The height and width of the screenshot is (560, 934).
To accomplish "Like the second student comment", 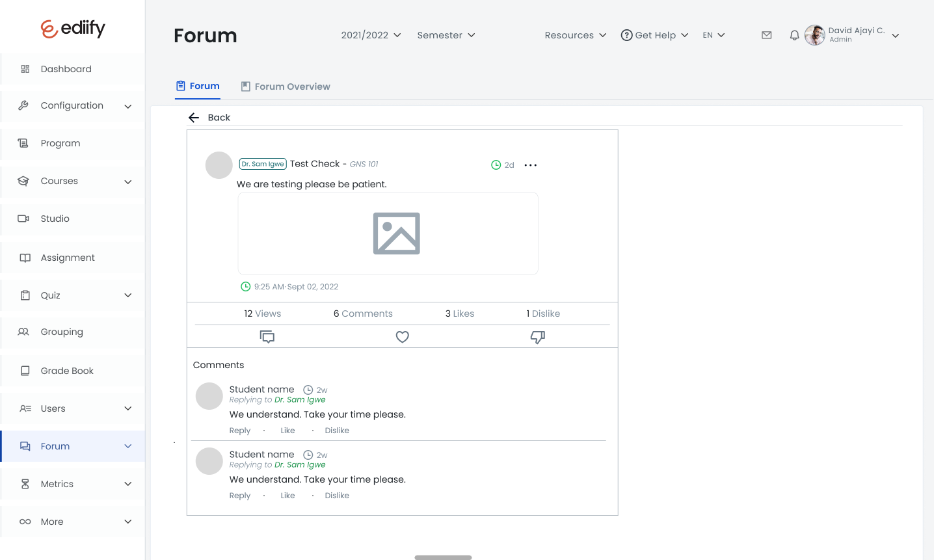I will [x=287, y=495].
